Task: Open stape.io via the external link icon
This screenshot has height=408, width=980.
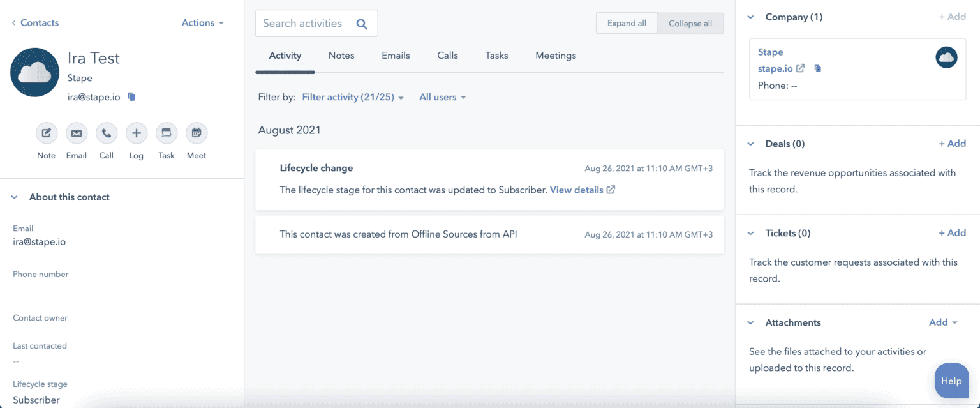Action: pyautogui.click(x=801, y=68)
